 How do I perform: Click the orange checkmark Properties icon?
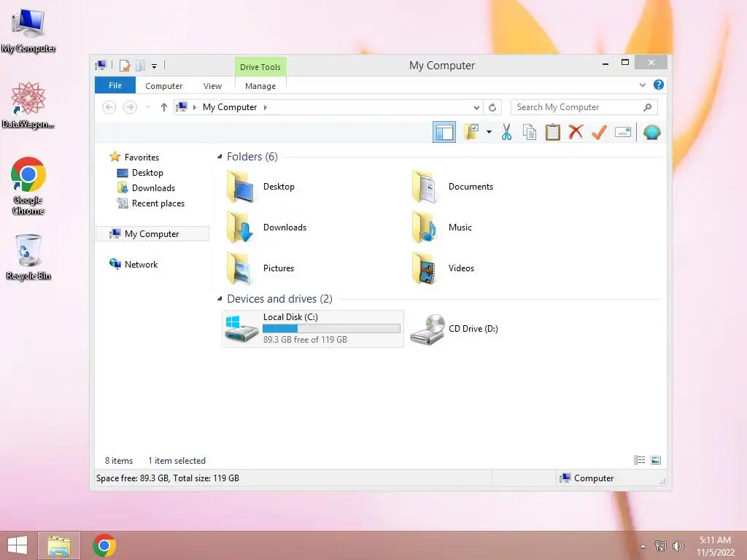point(599,132)
